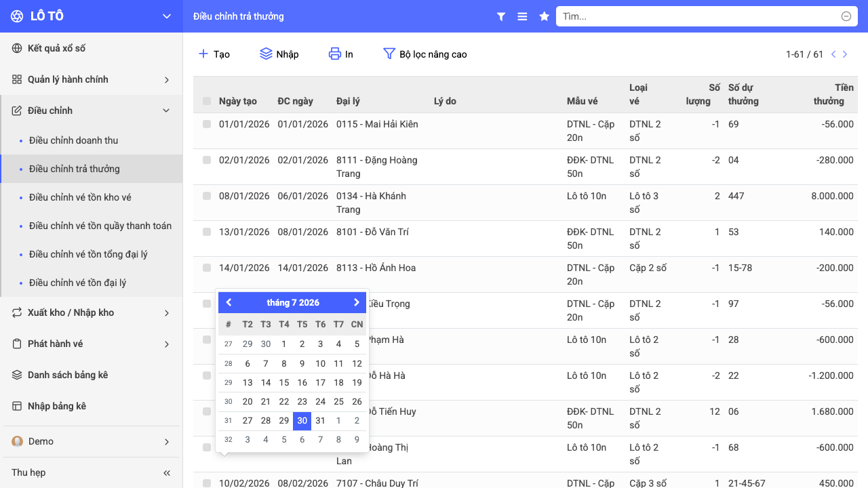
Task: Select day 31 in the calendar
Action: [321, 421]
